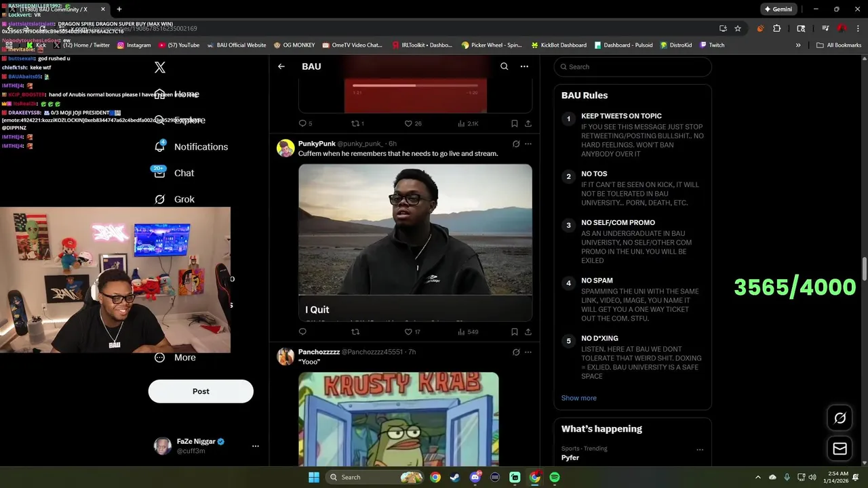The image size is (868, 488).
Task: Toggle the microphone icon in system tray
Action: pyautogui.click(x=787, y=477)
